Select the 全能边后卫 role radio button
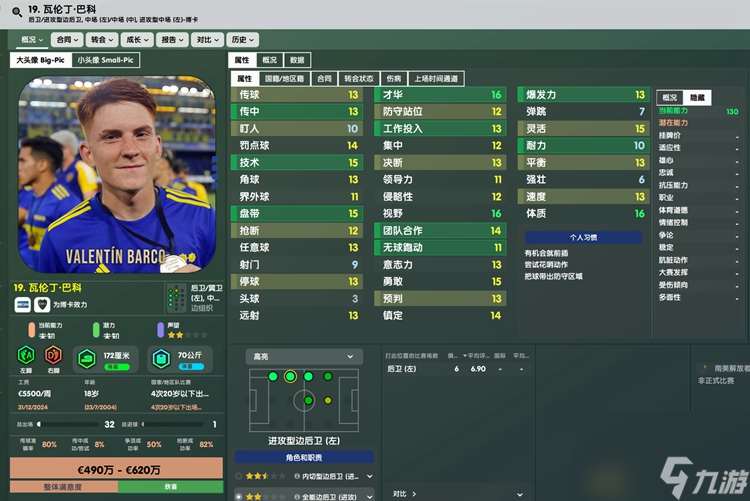The width and height of the screenshot is (750, 501). pos(238,497)
